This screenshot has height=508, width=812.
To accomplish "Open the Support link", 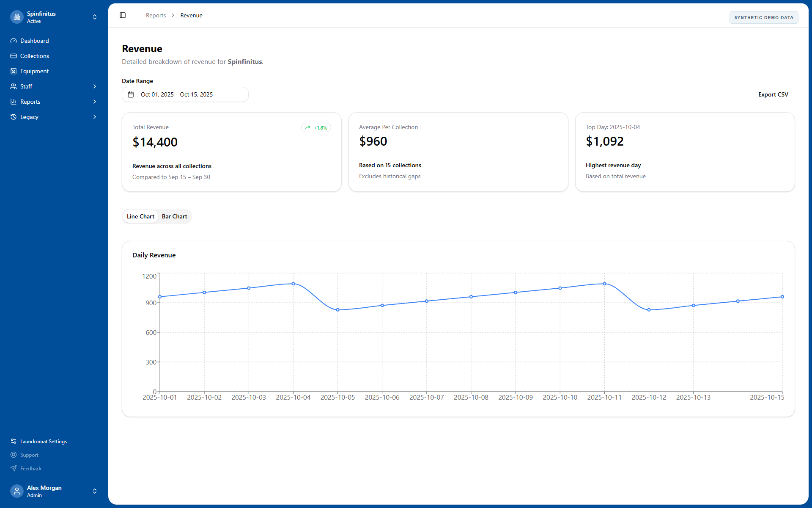I will tap(54, 455).
